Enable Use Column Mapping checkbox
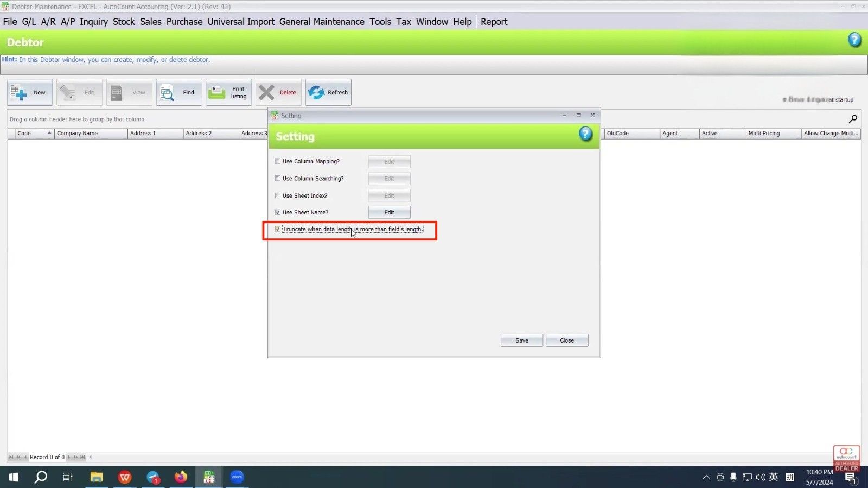The height and width of the screenshot is (488, 868). pyautogui.click(x=278, y=161)
